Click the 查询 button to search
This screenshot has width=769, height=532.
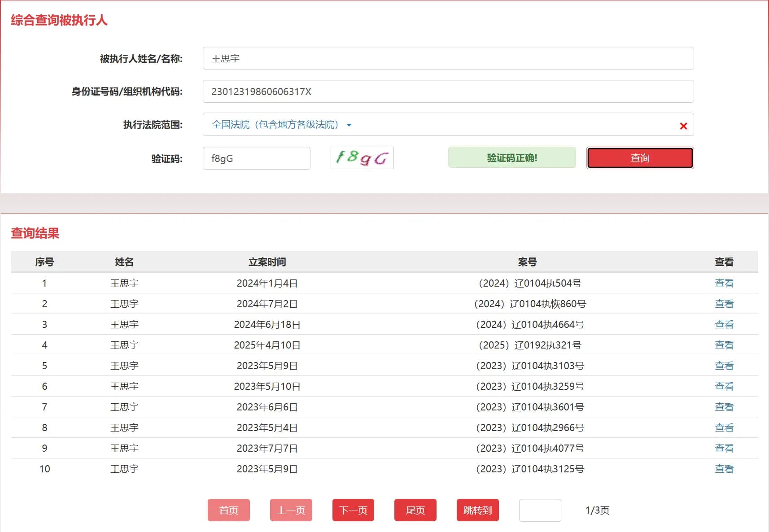(639, 157)
